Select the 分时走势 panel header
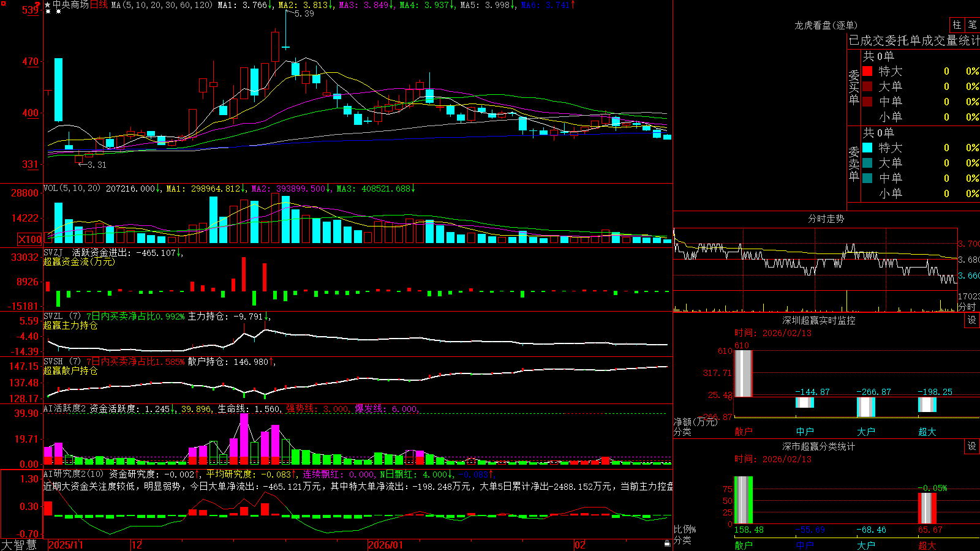980x551 pixels. pyautogui.click(x=826, y=219)
